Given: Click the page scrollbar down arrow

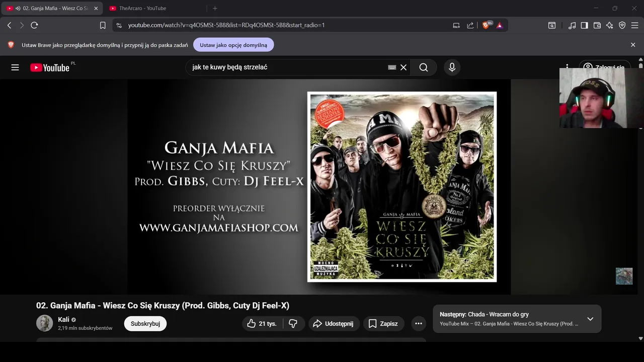Looking at the screenshot, I should click(x=640, y=338).
